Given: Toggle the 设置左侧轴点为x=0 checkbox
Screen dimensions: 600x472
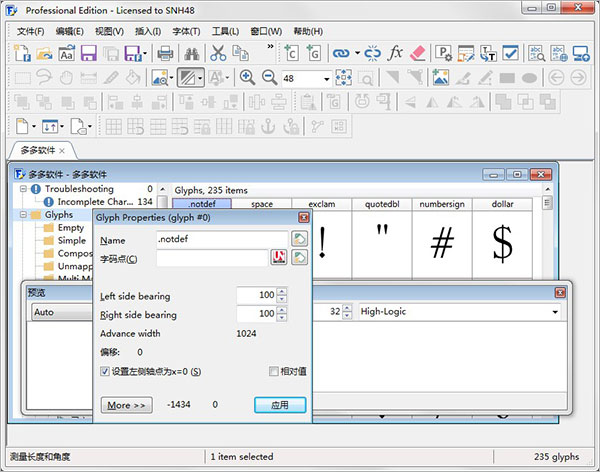Looking at the screenshot, I should click(106, 372).
